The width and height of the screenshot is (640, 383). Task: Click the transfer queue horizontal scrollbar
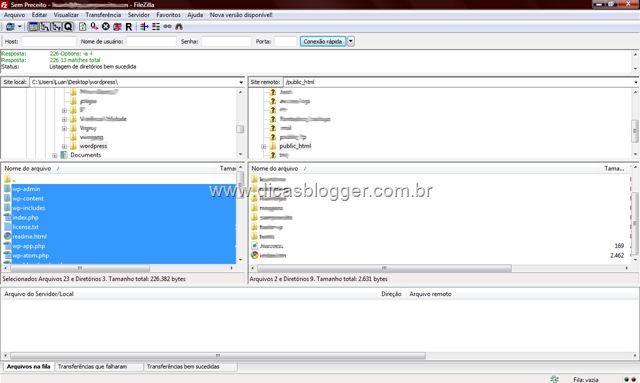pyautogui.click(x=218, y=356)
